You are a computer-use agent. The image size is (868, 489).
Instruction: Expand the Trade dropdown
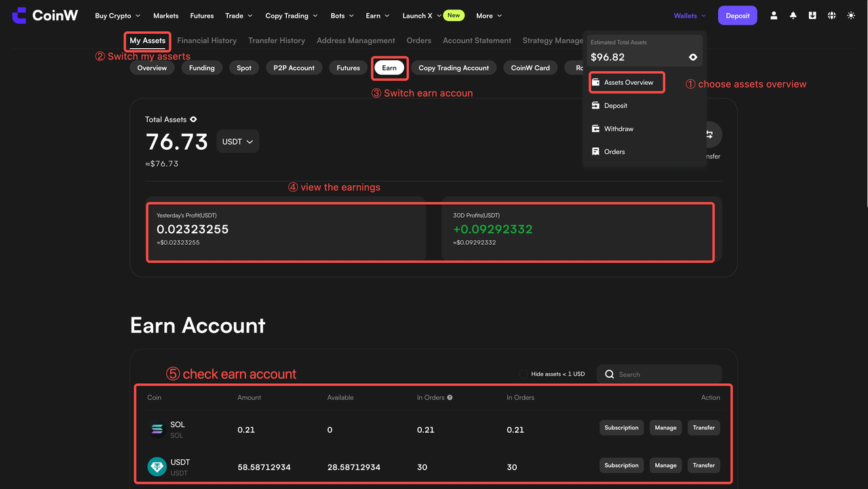coord(239,16)
